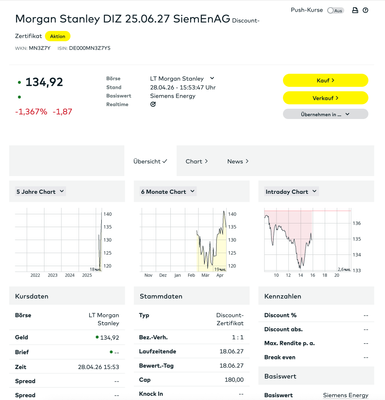Viewport: 385px width, 400px height.
Task: Switch to the Chart tab
Action: click(197, 161)
